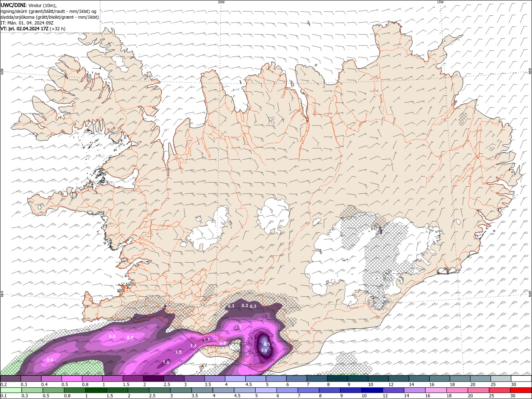Image resolution: width=532 pixels, height=399 pixels.
Task: Select the rain legend swatch between 2 and 2.5
Action: coord(138,390)
